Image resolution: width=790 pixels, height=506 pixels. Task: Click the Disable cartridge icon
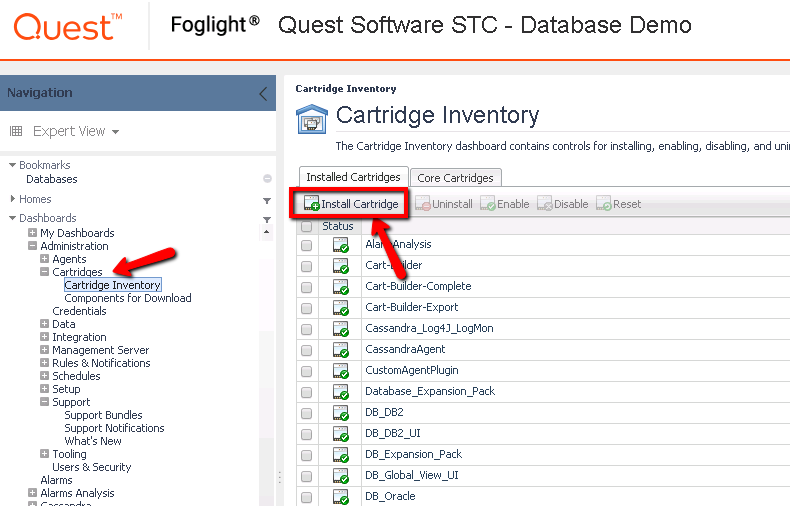545,204
